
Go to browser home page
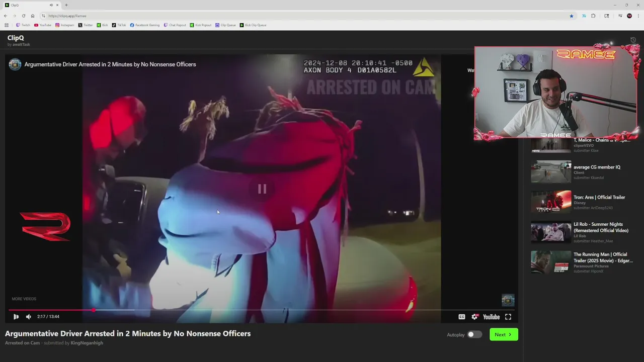[33, 16]
